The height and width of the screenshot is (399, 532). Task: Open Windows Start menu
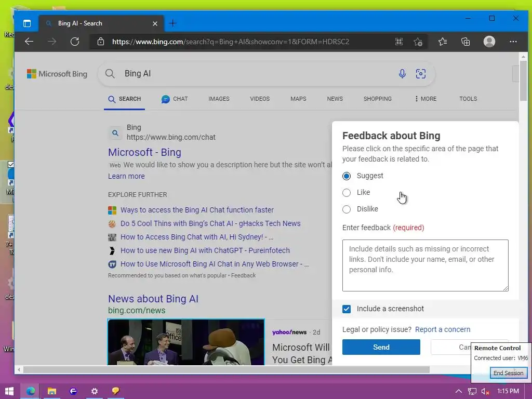click(9, 391)
